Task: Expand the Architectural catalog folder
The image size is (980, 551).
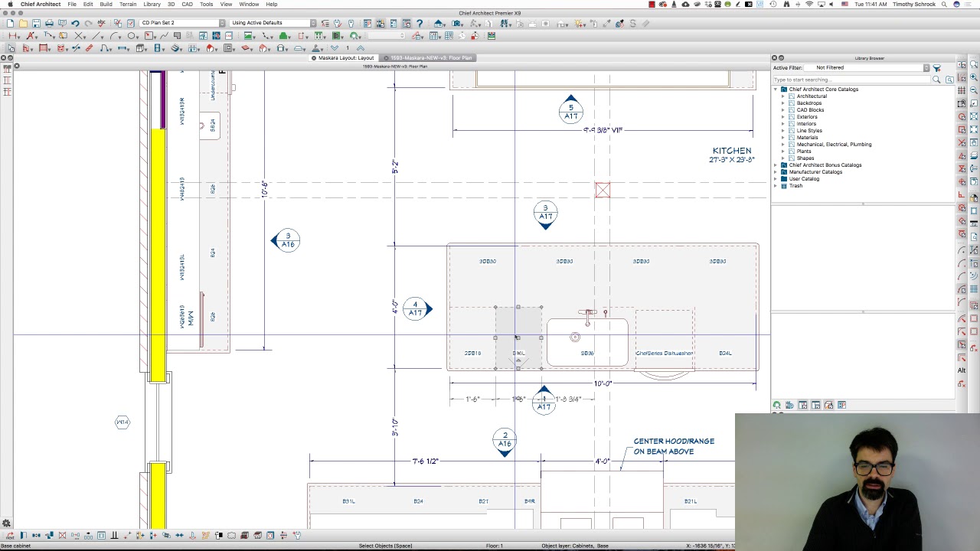Action: pos(783,96)
